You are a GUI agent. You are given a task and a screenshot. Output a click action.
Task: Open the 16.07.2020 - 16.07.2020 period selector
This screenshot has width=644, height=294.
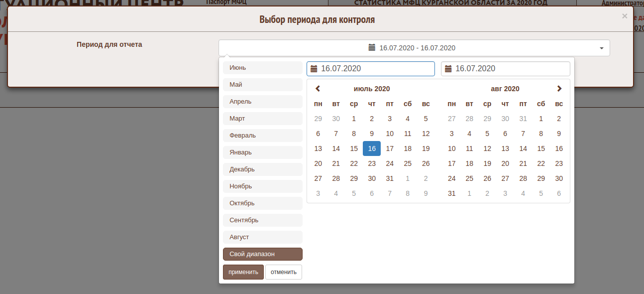tap(414, 48)
